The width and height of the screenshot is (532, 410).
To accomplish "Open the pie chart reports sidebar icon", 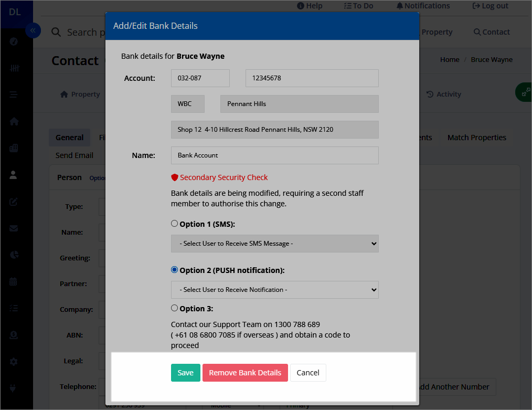I will point(14,255).
